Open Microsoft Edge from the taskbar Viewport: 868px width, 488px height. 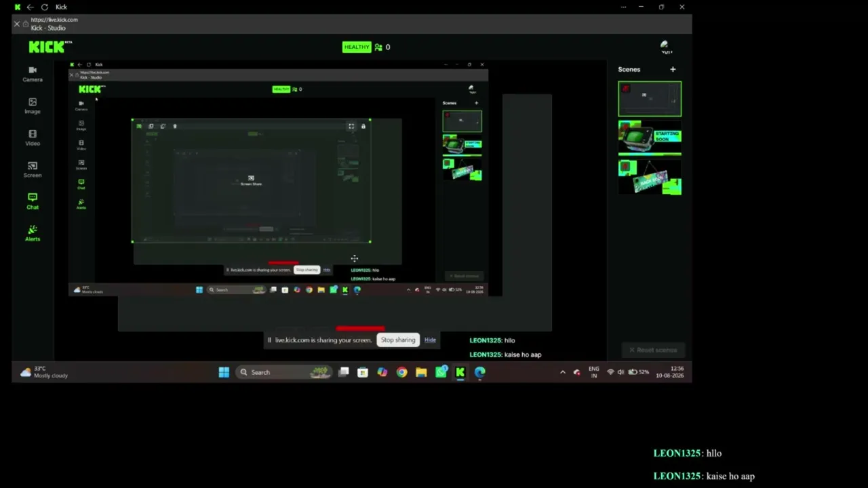480,372
